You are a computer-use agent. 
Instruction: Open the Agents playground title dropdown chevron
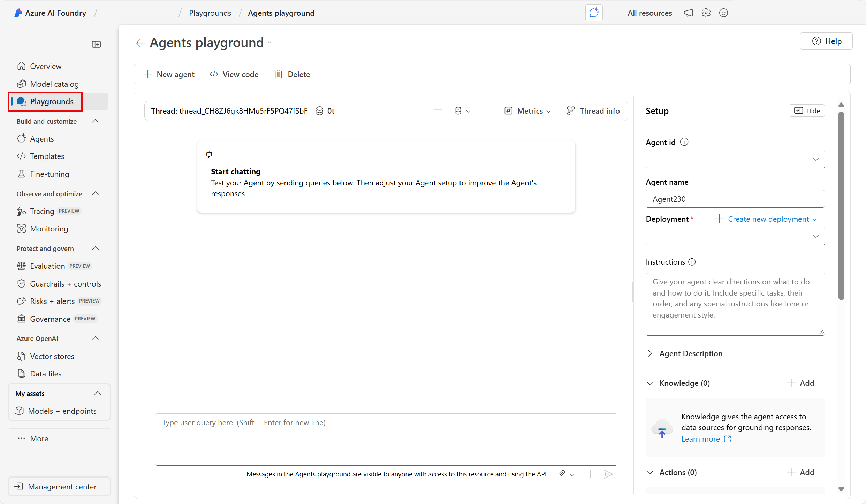coord(269,43)
